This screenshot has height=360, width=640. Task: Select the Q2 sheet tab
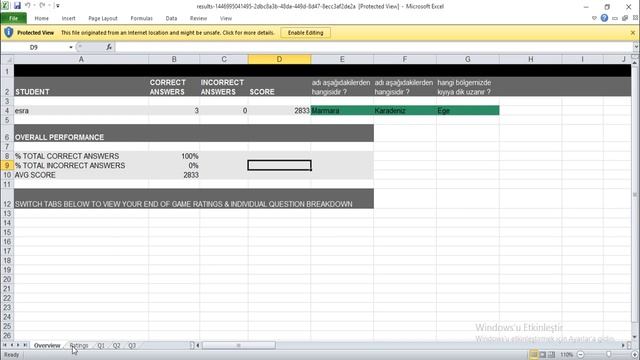click(x=116, y=346)
